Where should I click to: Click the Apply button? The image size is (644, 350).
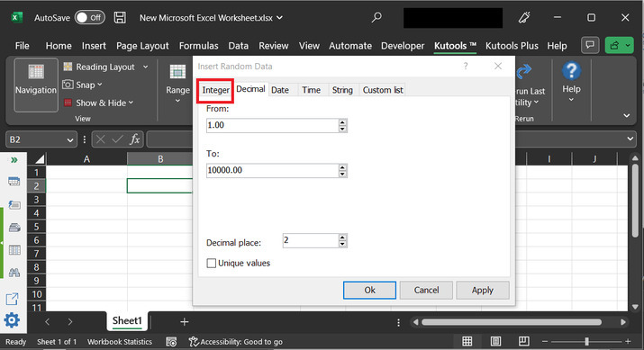pos(483,290)
